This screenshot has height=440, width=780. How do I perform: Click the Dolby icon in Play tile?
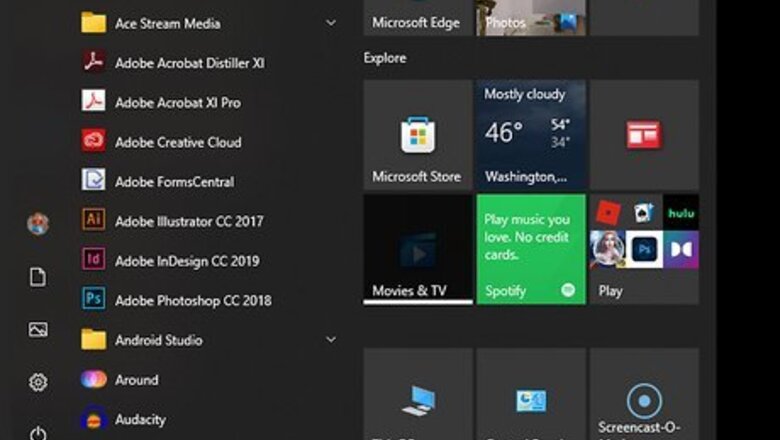click(681, 249)
